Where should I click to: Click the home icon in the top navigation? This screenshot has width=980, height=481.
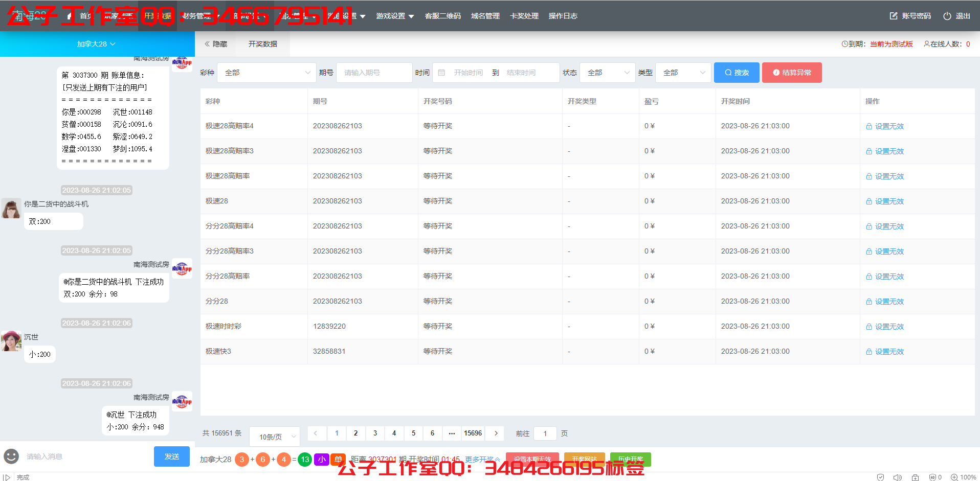click(x=70, y=16)
